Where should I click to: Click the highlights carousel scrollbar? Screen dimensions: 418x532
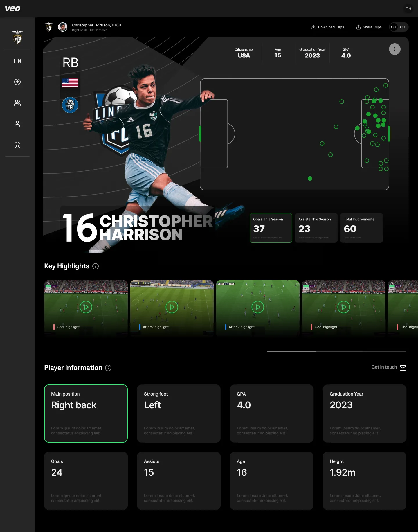click(337, 351)
